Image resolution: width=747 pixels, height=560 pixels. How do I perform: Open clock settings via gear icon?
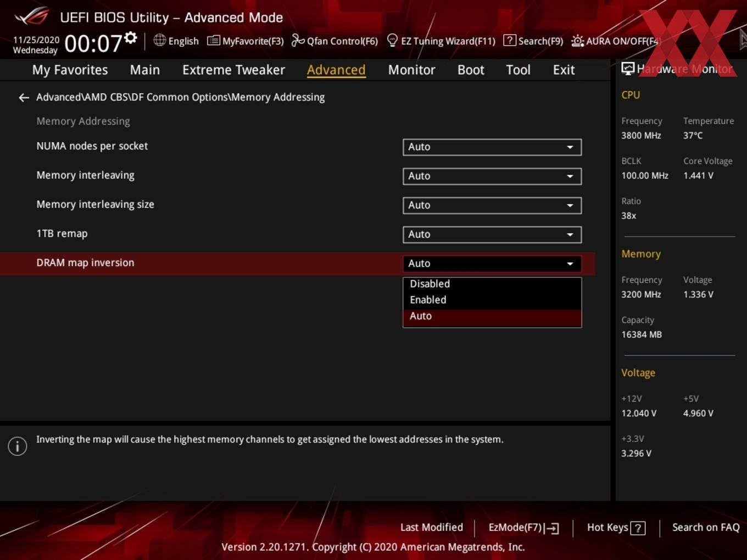pyautogui.click(x=131, y=37)
